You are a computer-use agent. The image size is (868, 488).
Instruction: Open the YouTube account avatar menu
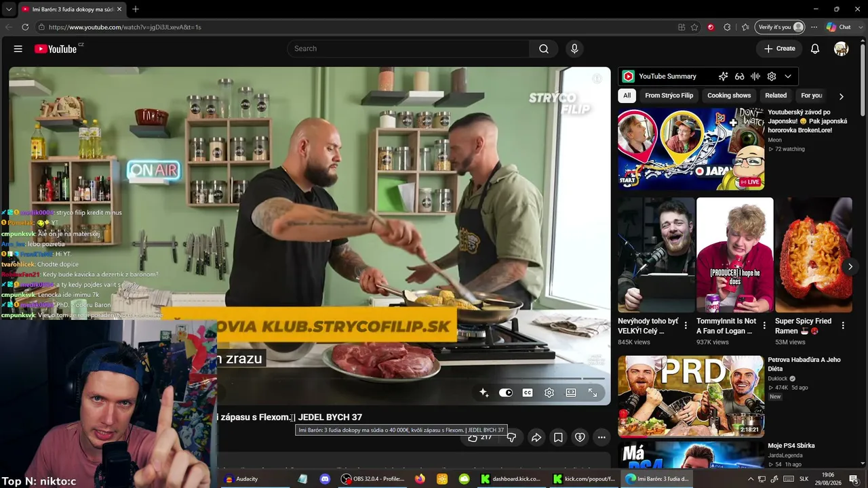pyautogui.click(x=842, y=49)
